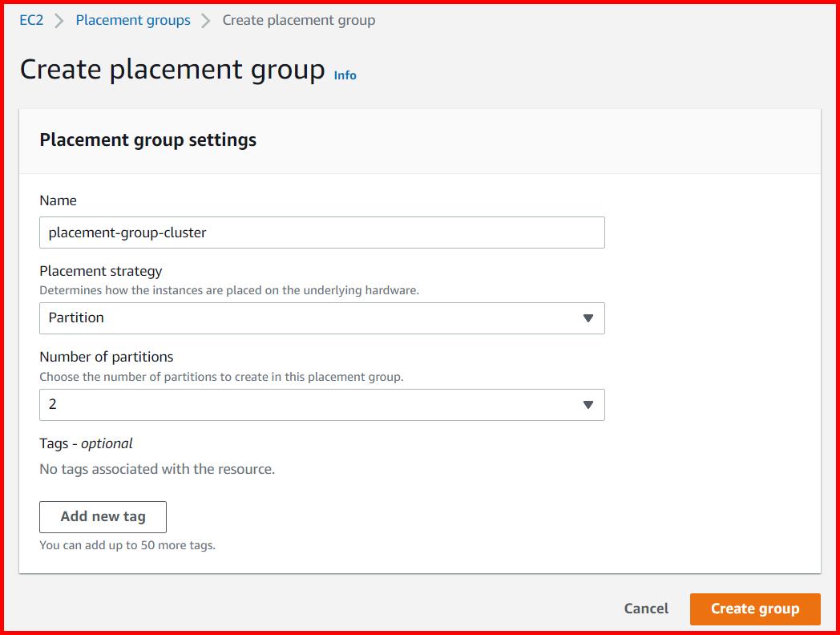Open the Info help link
840x635 pixels.
[x=345, y=75]
